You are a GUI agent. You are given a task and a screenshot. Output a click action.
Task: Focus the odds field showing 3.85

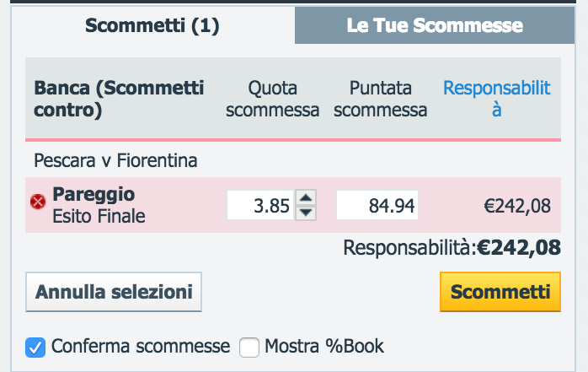[260, 205]
